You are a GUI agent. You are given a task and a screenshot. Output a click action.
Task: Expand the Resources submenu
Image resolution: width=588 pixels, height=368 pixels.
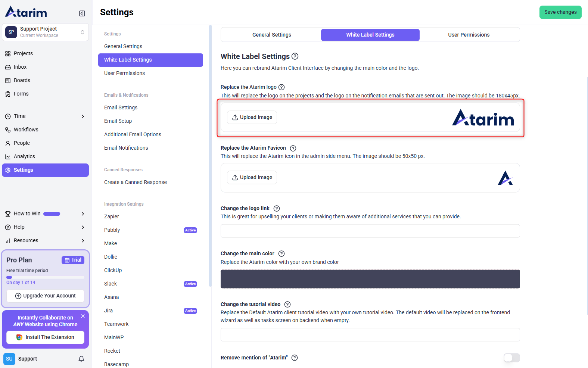[x=83, y=241]
